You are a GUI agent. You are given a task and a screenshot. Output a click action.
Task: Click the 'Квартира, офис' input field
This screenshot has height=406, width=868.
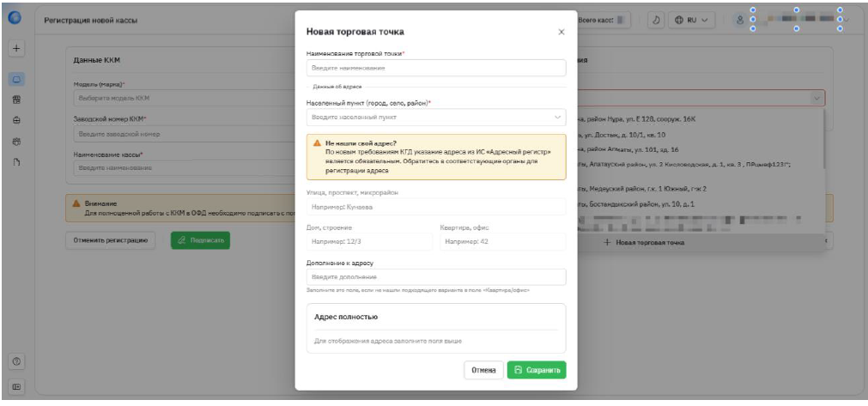pyautogui.click(x=502, y=241)
